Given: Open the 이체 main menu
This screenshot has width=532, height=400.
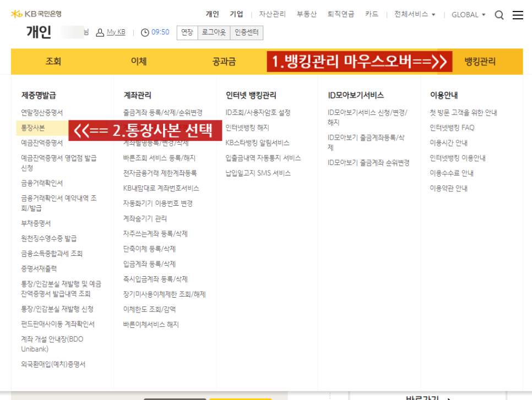Looking at the screenshot, I should (139, 62).
